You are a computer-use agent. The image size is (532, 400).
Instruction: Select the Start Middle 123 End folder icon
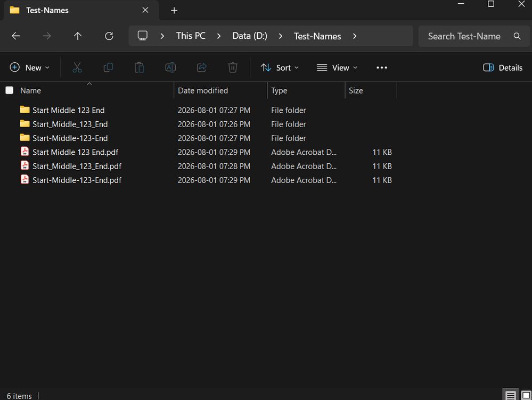25,110
